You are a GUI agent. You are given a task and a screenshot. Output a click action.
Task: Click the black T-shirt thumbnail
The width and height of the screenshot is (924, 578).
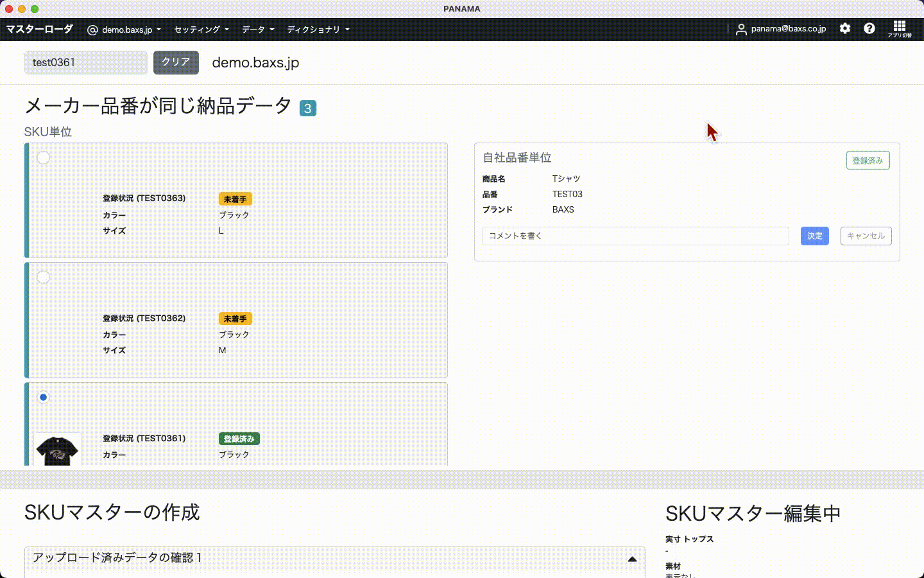[58, 450]
